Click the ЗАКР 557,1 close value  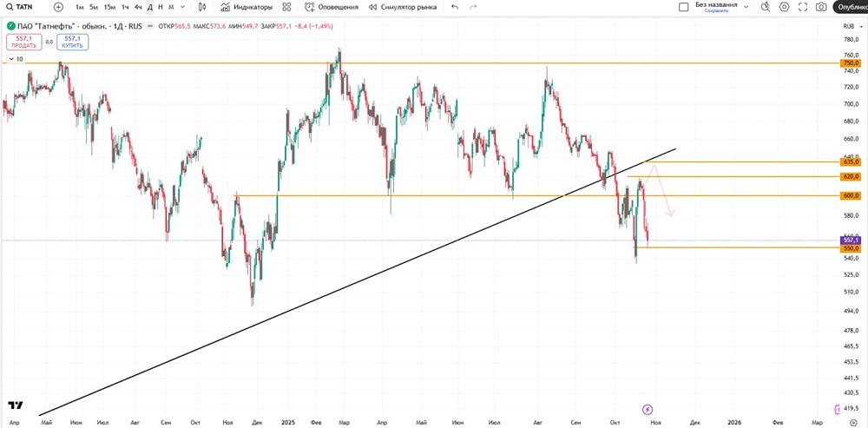pyautogui.click(x=275, y=26)
